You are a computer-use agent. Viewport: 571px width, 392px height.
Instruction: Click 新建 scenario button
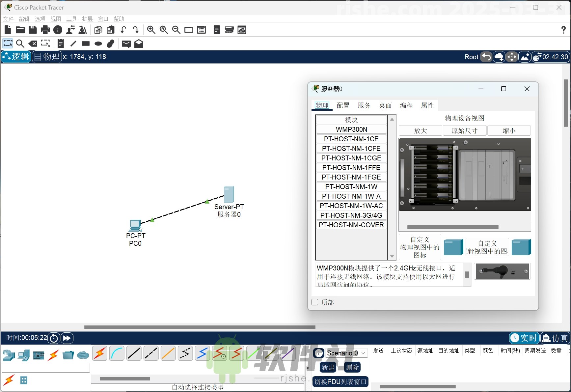(328, 367)
